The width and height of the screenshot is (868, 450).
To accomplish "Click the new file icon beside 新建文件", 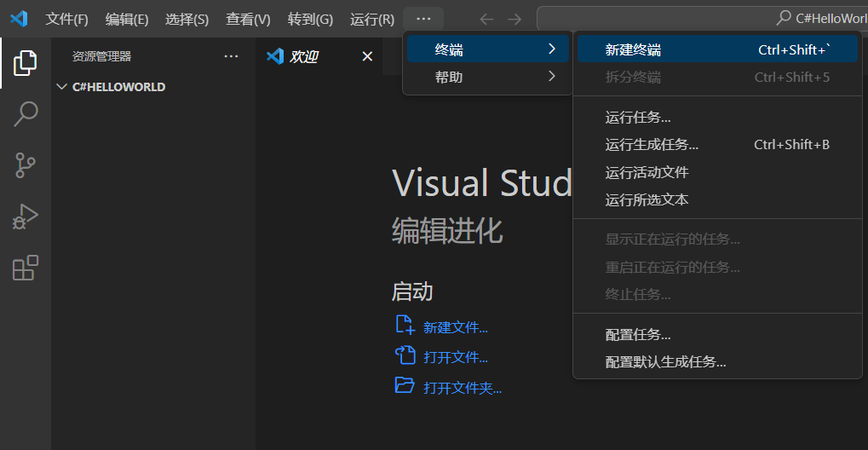I will pyautogui.click(x=405, y=324).
